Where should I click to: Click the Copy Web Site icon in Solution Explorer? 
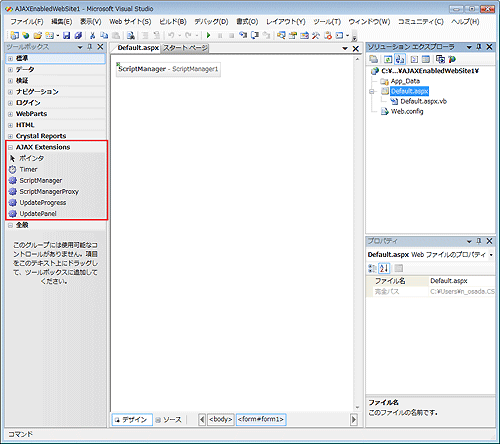click(440, 59)
